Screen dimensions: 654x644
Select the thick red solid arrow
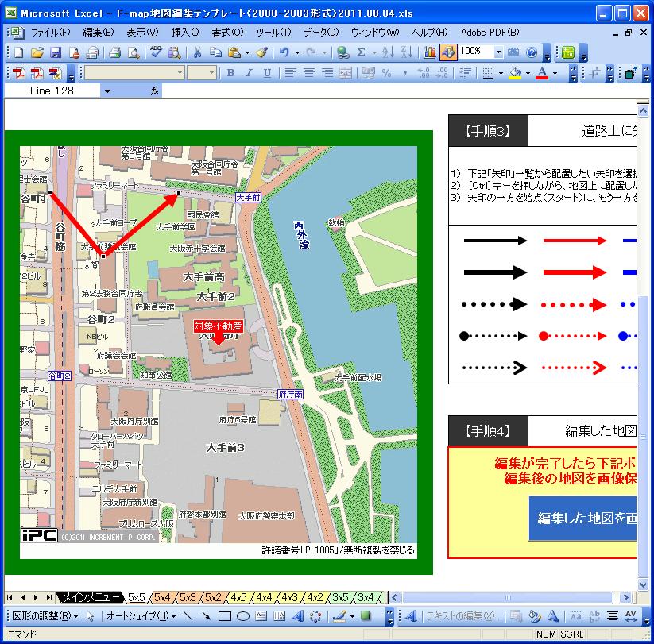click(575, 272)
